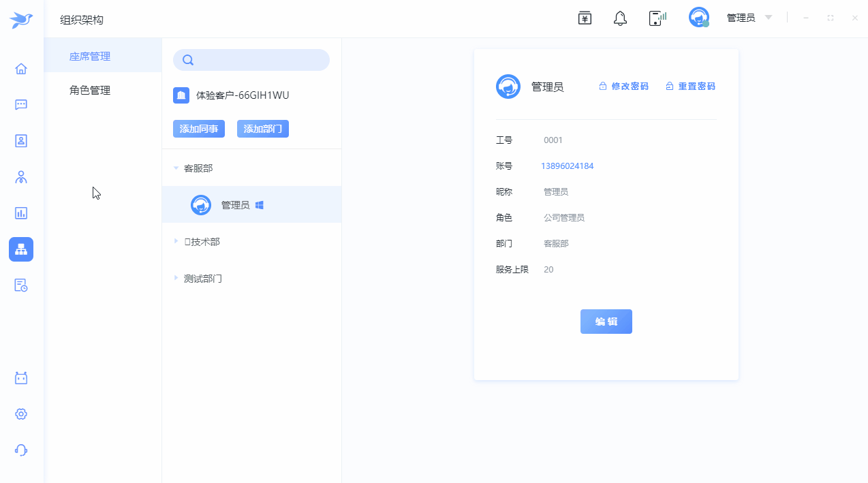Click the headset support sidebar icon

[21, 450]
